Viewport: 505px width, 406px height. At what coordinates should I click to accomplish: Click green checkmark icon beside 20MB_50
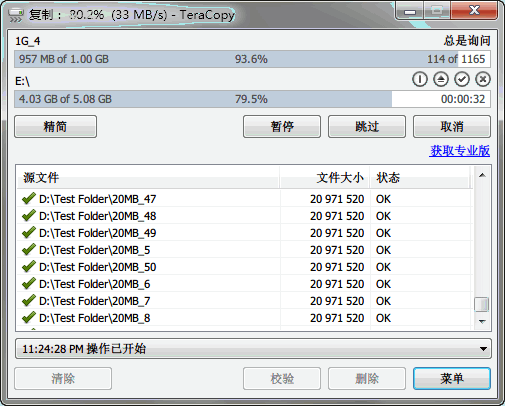coord(29,267)
